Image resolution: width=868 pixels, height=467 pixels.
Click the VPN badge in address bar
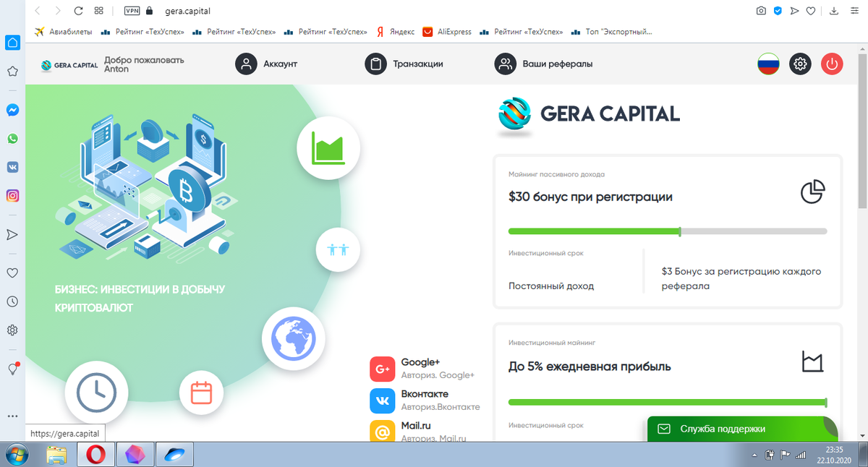(132, 11)
